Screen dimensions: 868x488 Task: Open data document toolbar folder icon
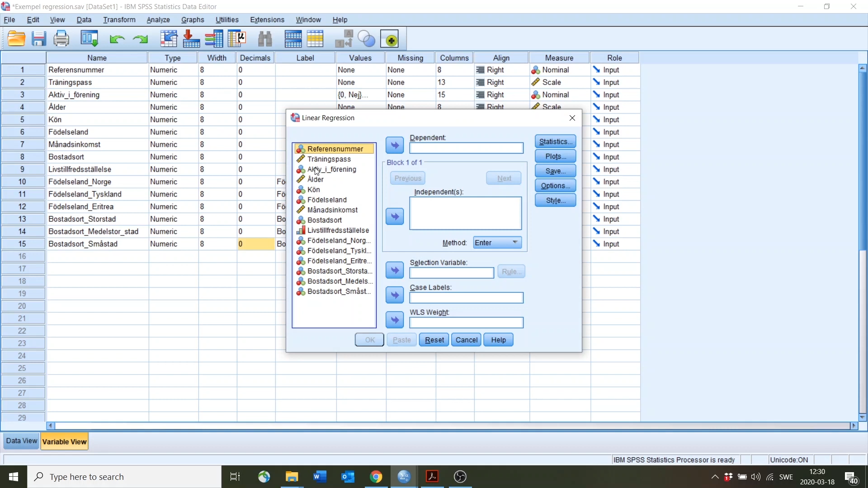click(x=17, y=39)
